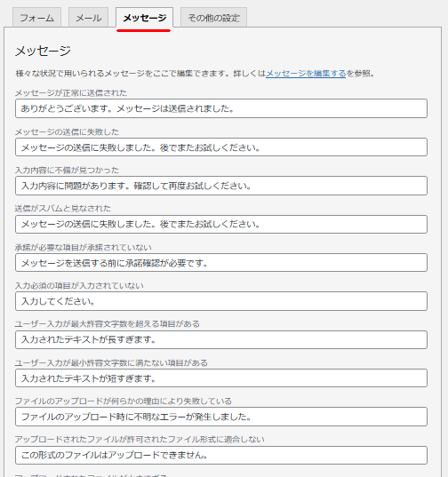Click the label 承諾が必要な項目が承諾されていない
448x477 pixels.
[x=83, y=247]
